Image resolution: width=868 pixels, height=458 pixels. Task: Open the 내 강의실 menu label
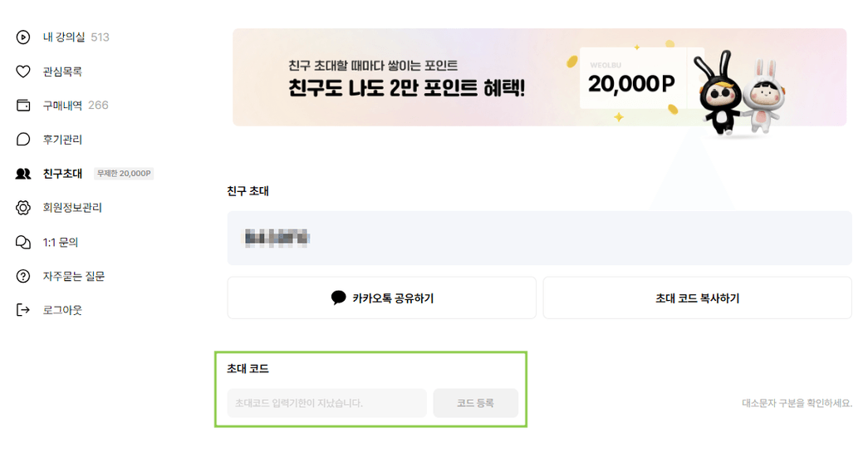click(x=64, y=37)
